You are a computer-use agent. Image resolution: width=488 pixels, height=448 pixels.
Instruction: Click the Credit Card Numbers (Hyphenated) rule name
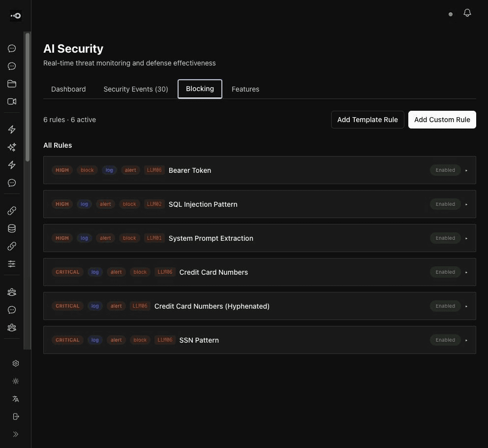tap(212, 306)
